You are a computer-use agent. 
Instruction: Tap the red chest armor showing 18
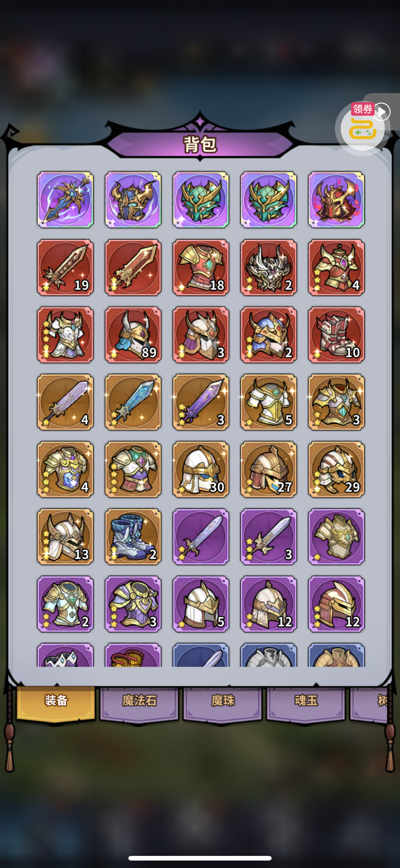(201, 267)
